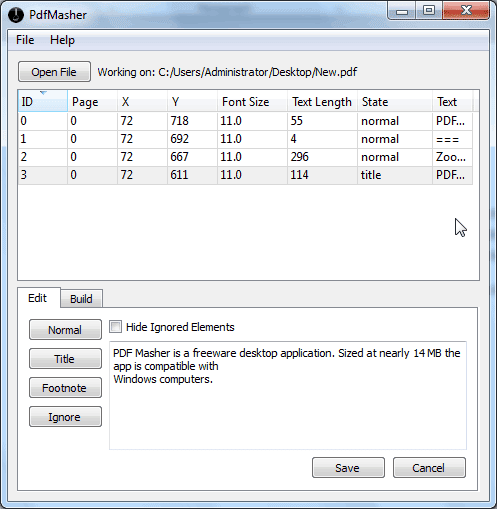Click the Ignore button
The height and width of the screenshot is (509, 497).
[65, 417]
